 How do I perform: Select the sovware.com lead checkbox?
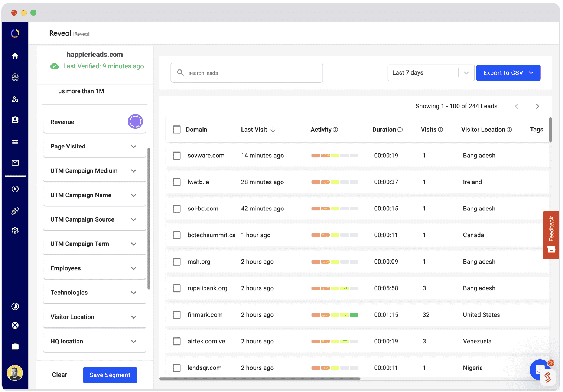177,156
